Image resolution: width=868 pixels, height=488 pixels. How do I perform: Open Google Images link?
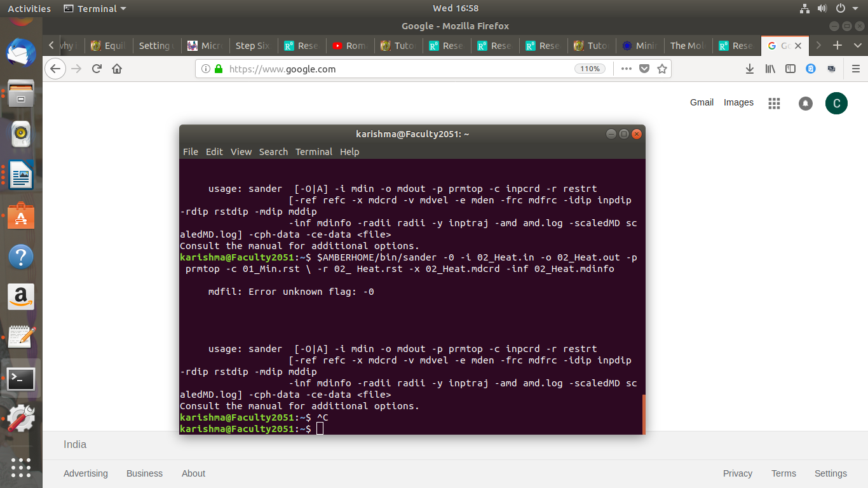coord(738,102)
